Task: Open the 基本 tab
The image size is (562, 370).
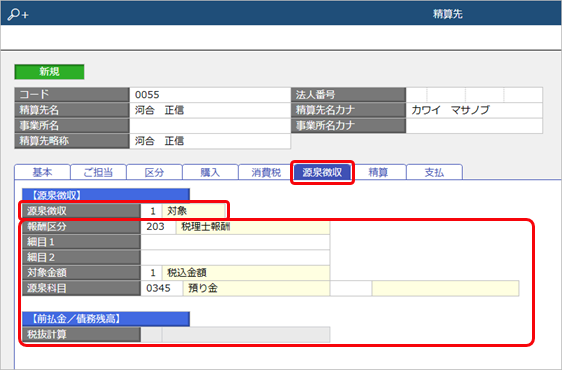Action: coord(42,172)
